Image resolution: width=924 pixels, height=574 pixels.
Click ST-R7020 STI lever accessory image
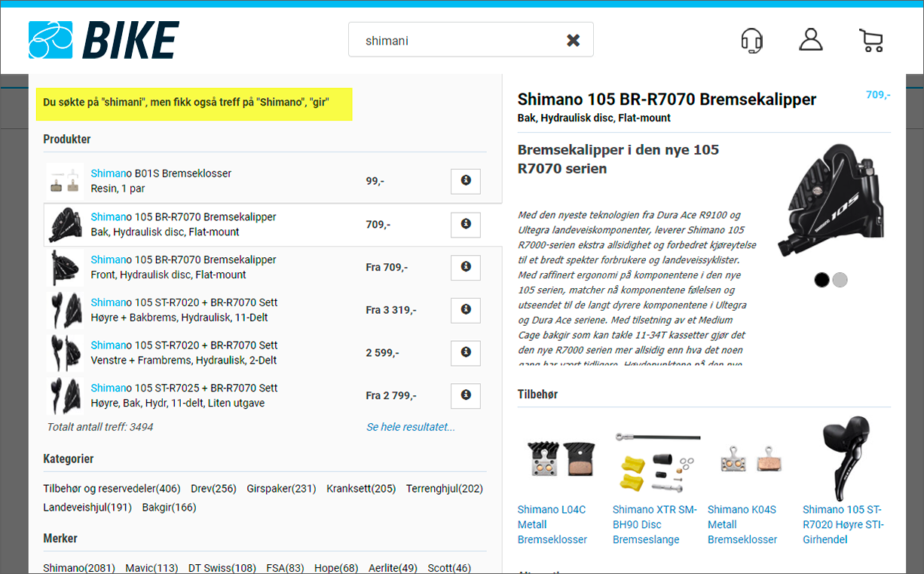tap(847, 457)
